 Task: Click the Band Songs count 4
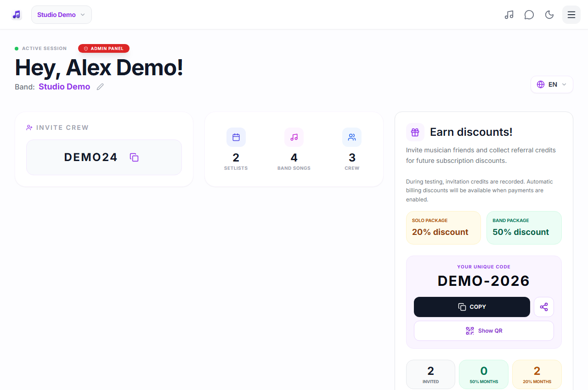pyautogui.click(x=294, y=158)
